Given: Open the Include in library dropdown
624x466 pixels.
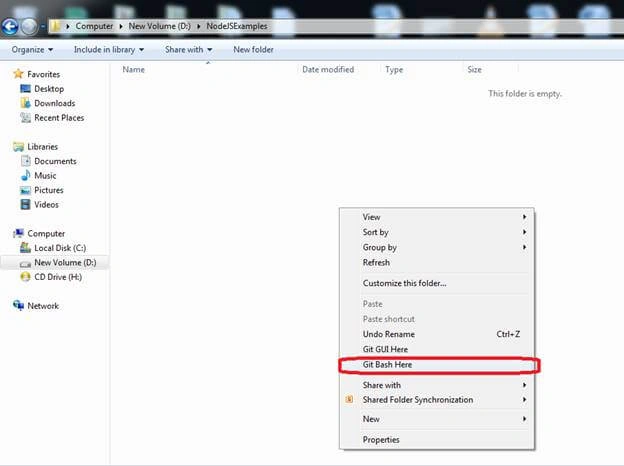Looking at the screenshot, I should [x=109, y=50].
